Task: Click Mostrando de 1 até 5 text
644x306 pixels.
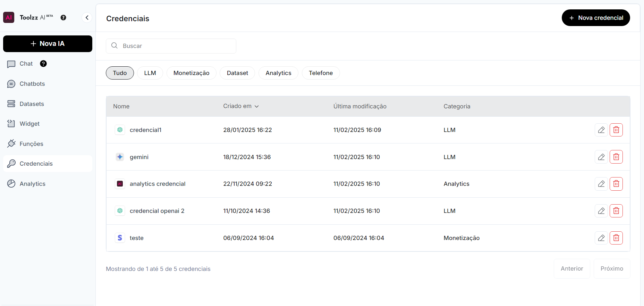Action: (158, 269)
